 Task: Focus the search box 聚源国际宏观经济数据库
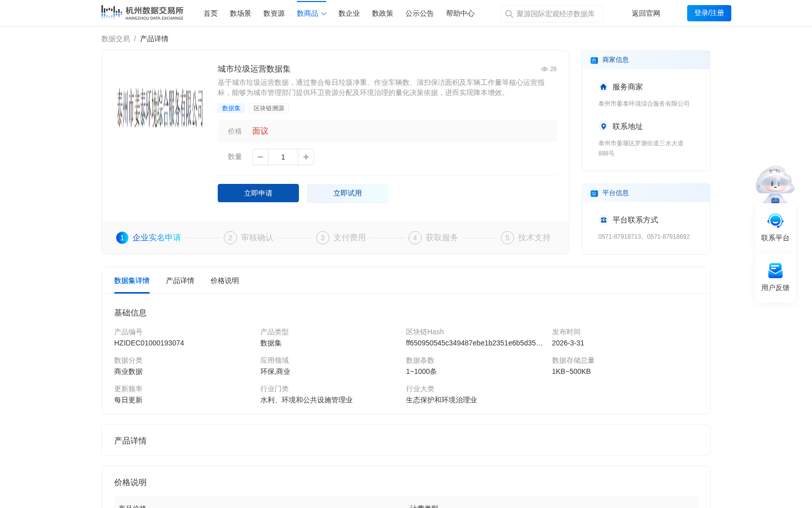pyautogui.click(x=552, y=14)
